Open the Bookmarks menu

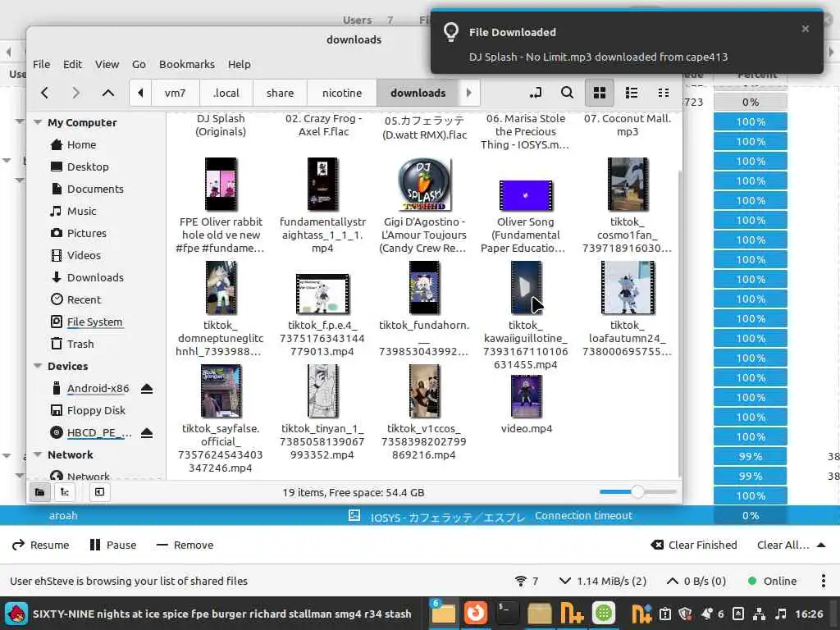point(186,64)
